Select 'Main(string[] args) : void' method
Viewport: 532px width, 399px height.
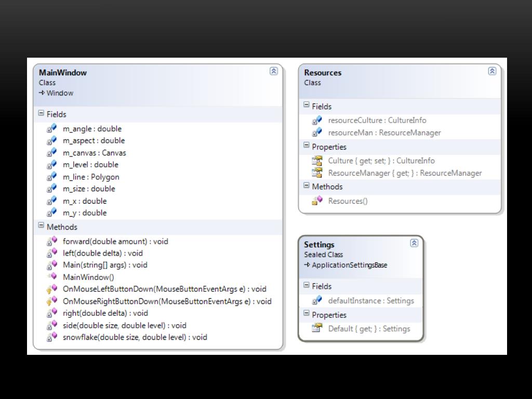[105, 265]
